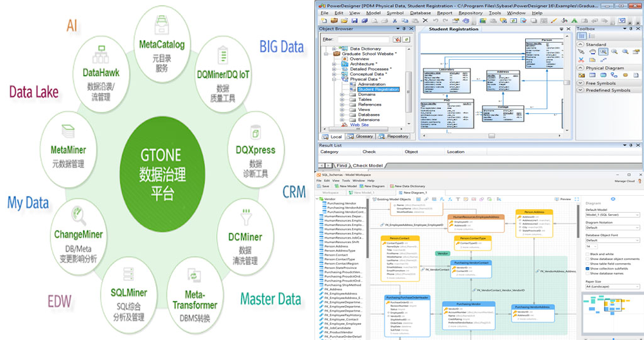Click the Cut scissors icon in PowerDesigner main toolbar
644x340 pixels.
(x=394, y=21)
